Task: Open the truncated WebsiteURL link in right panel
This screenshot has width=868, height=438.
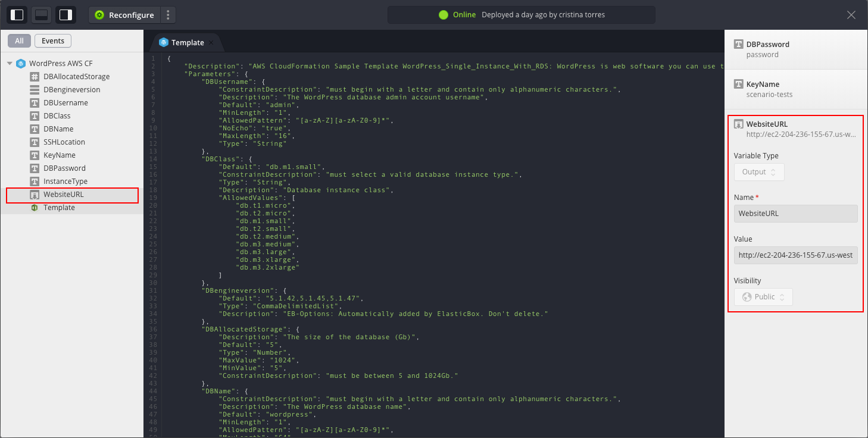Action: tap(801, 134)
